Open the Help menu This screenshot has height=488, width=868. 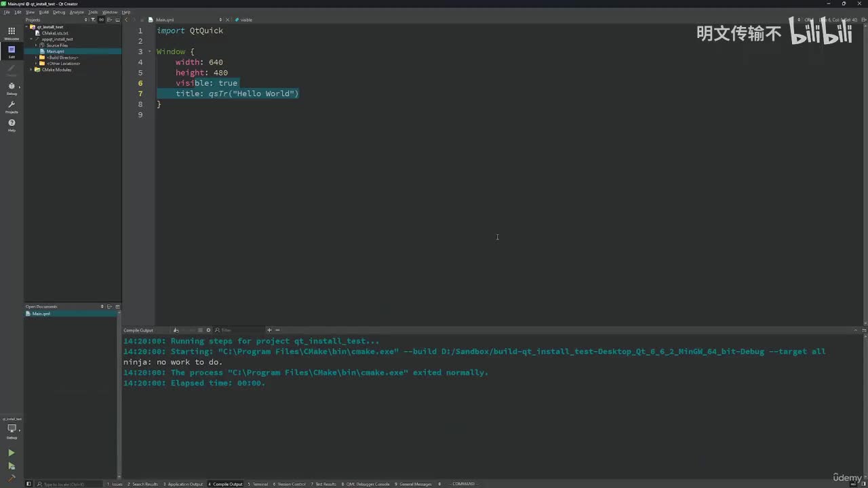click(x=126, y=12)
